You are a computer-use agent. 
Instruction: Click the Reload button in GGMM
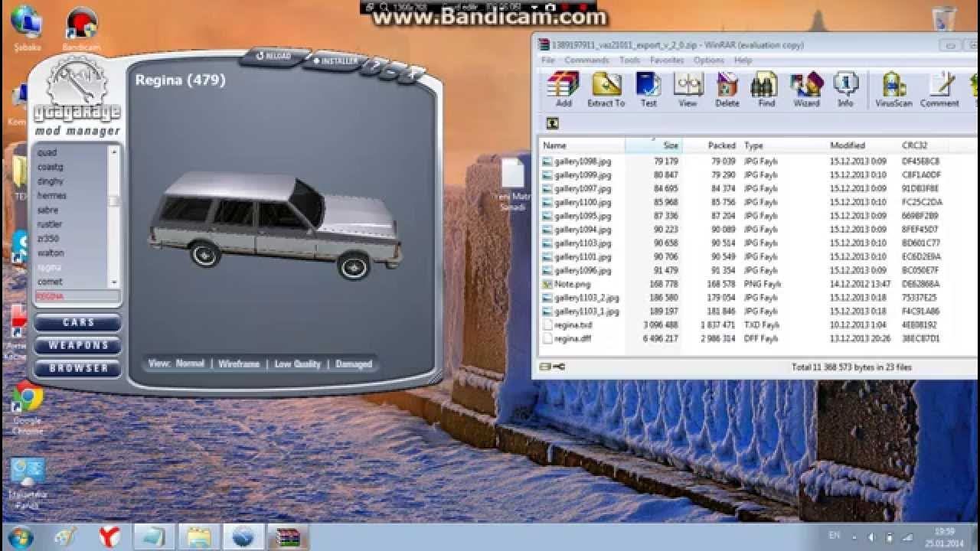coord(273,56)
